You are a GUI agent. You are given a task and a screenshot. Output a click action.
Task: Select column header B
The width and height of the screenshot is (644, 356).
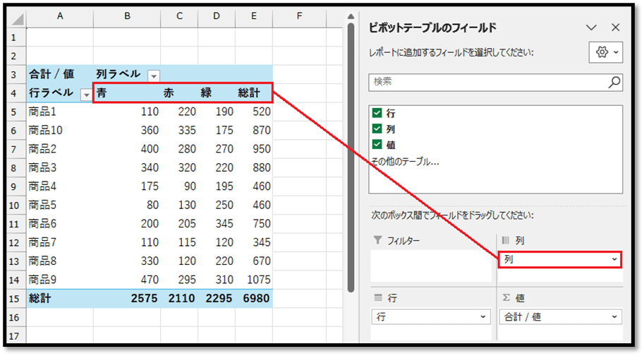pyautogui.click(x=127, y=16)
